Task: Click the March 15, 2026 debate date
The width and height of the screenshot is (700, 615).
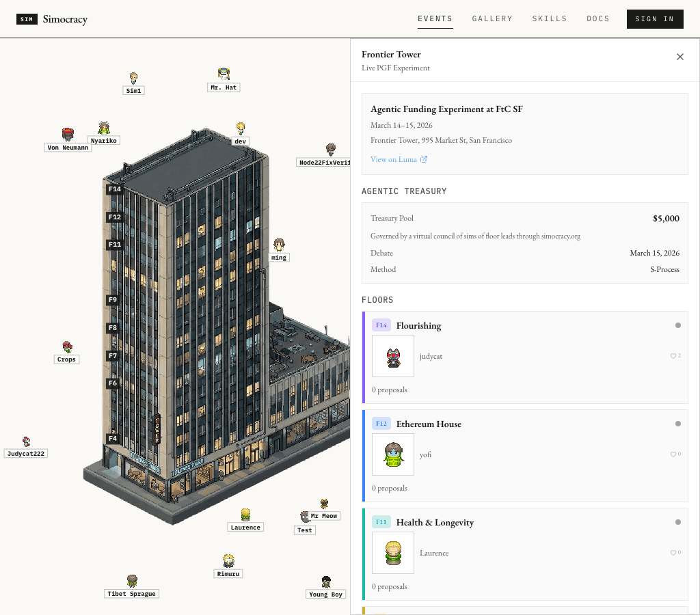Action: point(654,253)
